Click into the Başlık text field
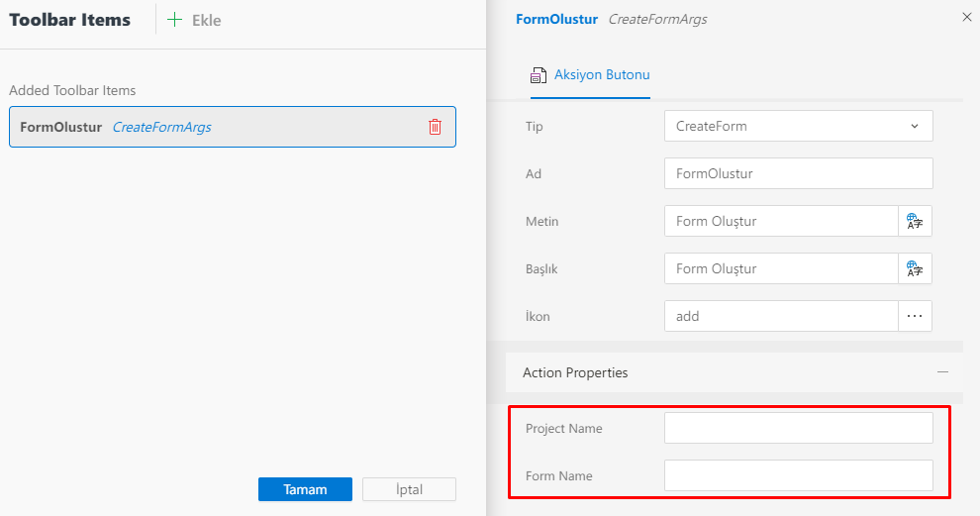This screenshot has width=980, height=516. pos(780,268)
